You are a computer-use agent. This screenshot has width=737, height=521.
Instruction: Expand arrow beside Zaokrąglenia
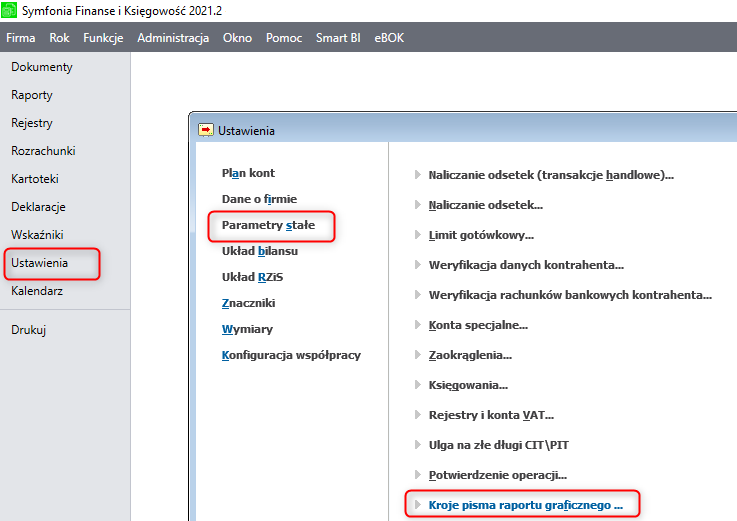point(417,355)
